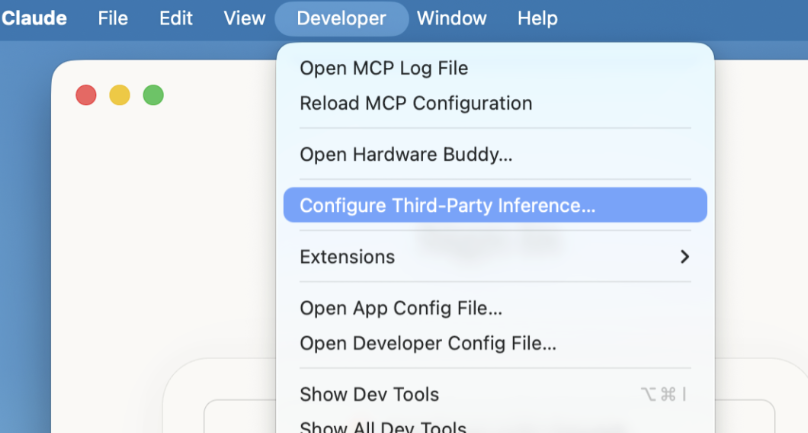Select Reload MCP Configuration
This screenshot has height=433, width=808.
pos(495,103)
